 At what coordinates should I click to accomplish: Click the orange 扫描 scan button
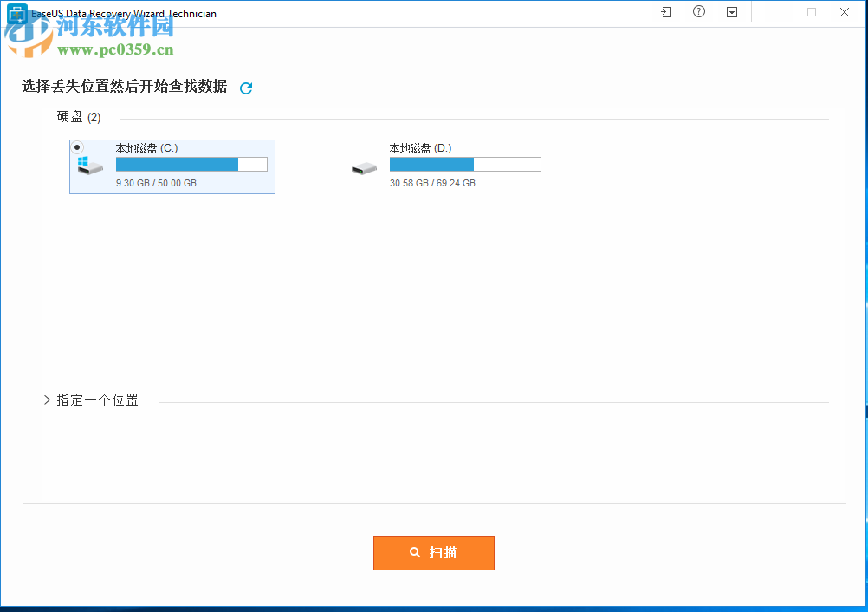(x=433, y=552)
